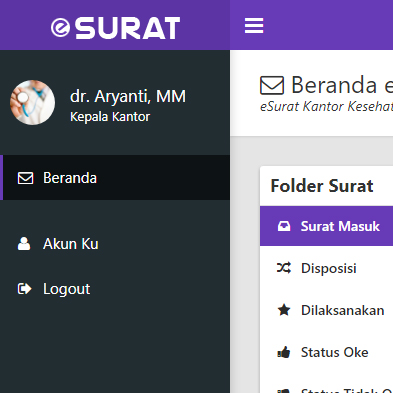The height and width of the screenshot is (393, 393).
Task: Open the Beranda sidebar menu item
Action: [x=115, y=177]
